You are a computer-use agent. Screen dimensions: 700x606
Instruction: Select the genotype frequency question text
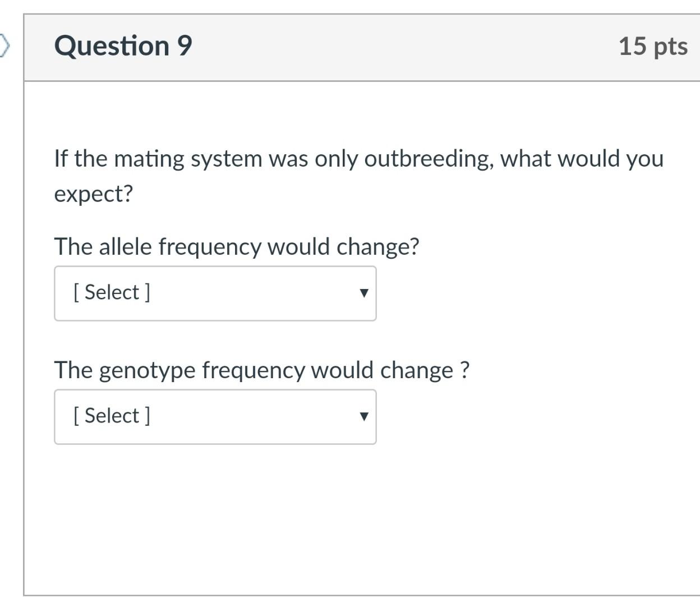tap(262, 370)
